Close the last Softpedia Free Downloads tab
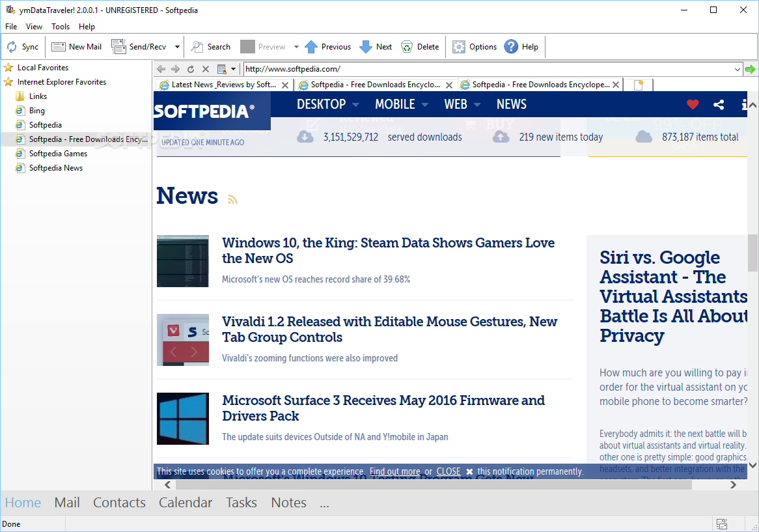The height and width of the screenshot is (532, 759). [616, 85]
